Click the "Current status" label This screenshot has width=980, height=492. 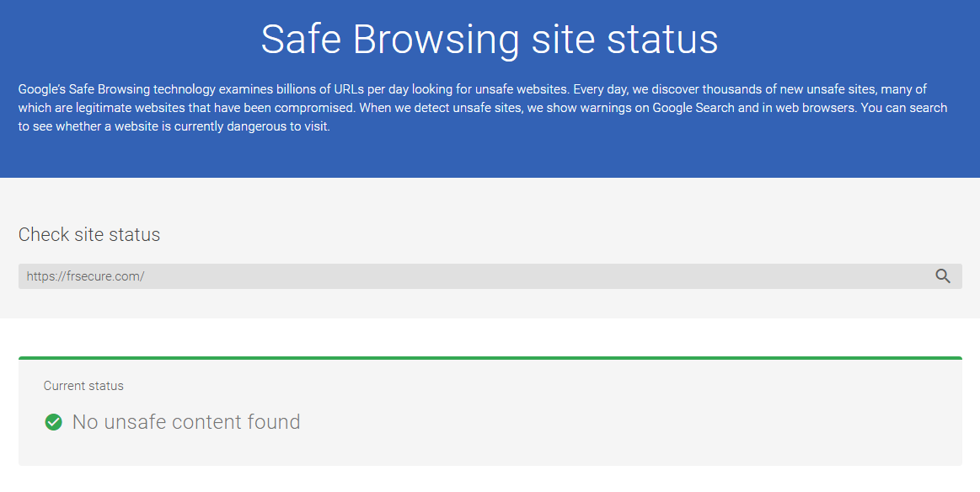pyautogui.click(x=83, y=386)
